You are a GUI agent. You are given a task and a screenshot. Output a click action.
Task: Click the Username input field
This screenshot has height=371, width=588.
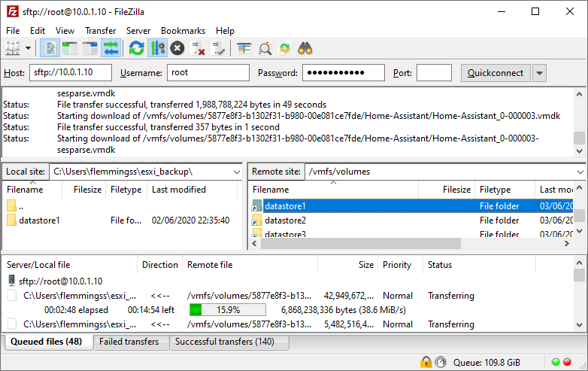click(x=208, y=72)
